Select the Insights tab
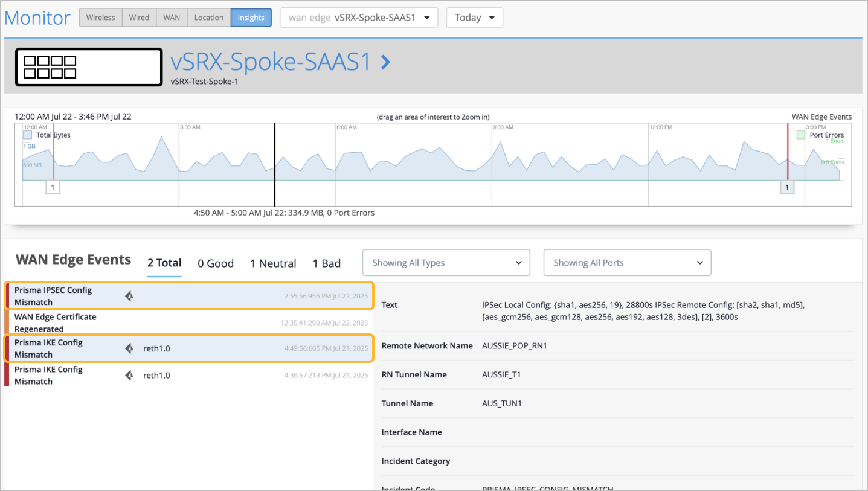This screenshot has height=491, width=868. pos(251,18)
